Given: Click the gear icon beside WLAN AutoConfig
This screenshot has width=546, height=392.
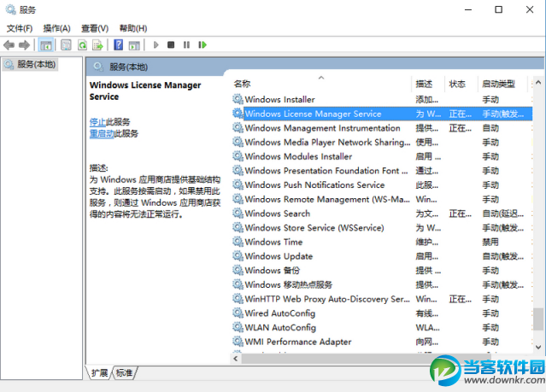Looking at the screenshot, I should tap(238, 327).
